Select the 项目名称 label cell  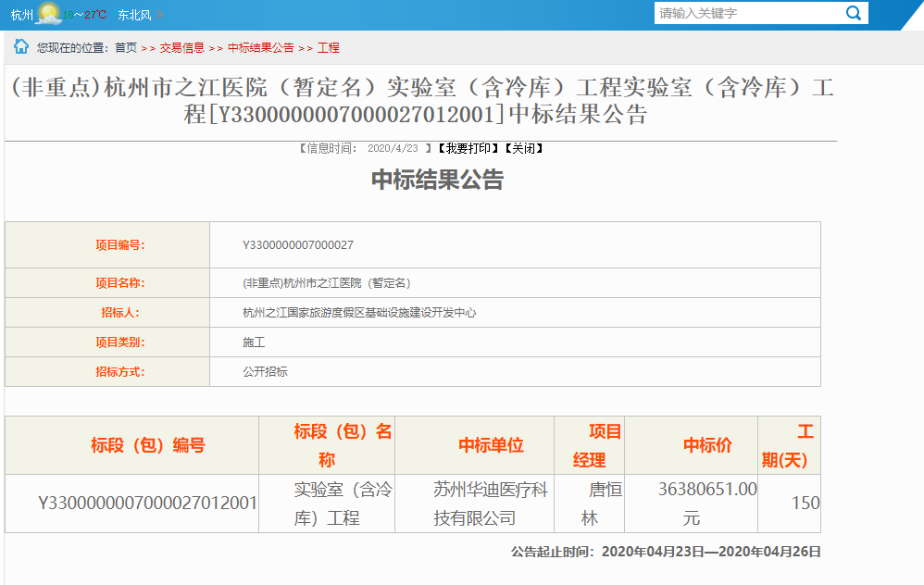coord(107,282)
